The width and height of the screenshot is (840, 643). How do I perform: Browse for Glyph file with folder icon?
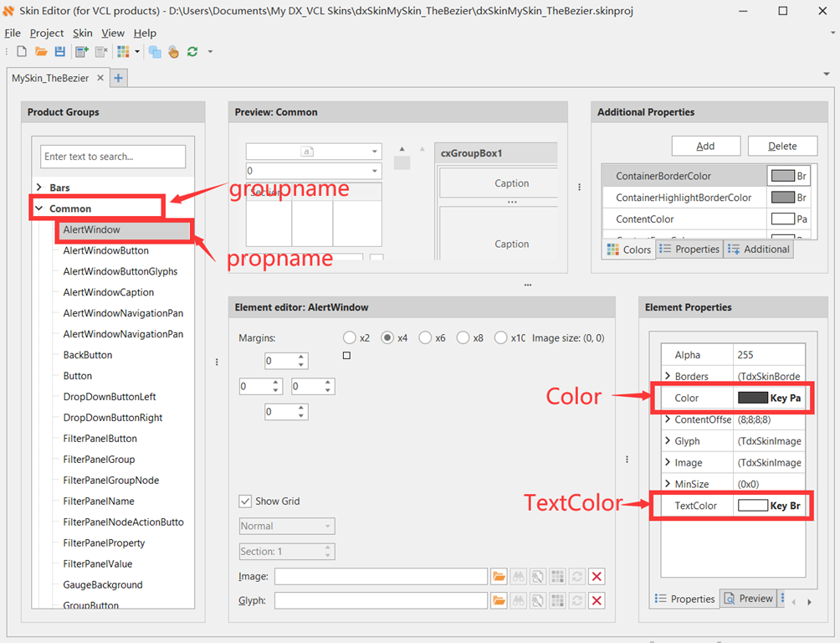point(499,600)
